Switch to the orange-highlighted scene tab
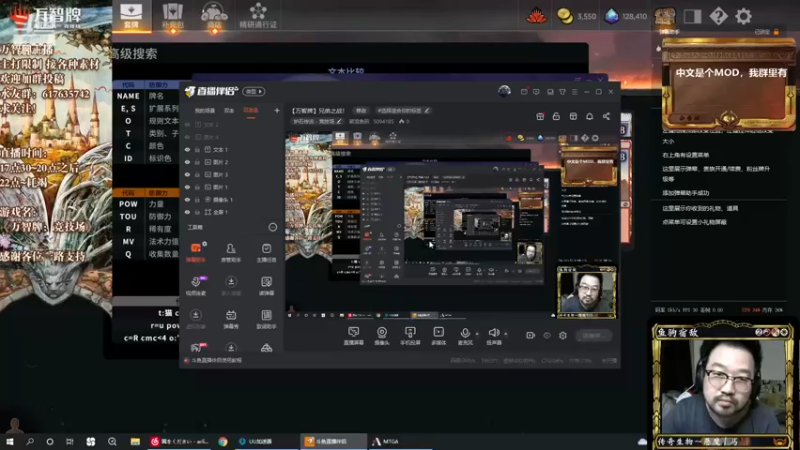800x450 pixels. (x=251, y=111)
